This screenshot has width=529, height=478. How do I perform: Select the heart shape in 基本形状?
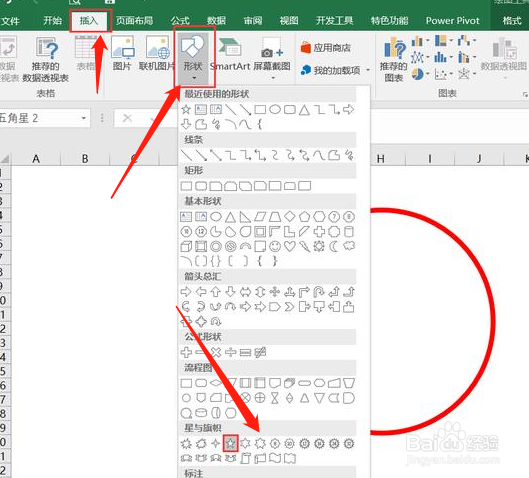click(x=289, y=246)
